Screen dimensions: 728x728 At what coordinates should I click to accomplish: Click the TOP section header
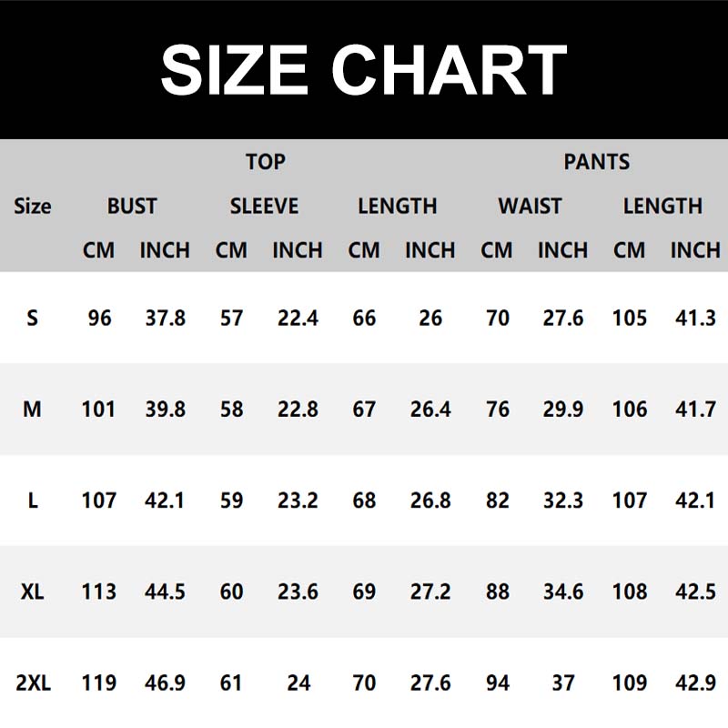(x=265, y=162)
